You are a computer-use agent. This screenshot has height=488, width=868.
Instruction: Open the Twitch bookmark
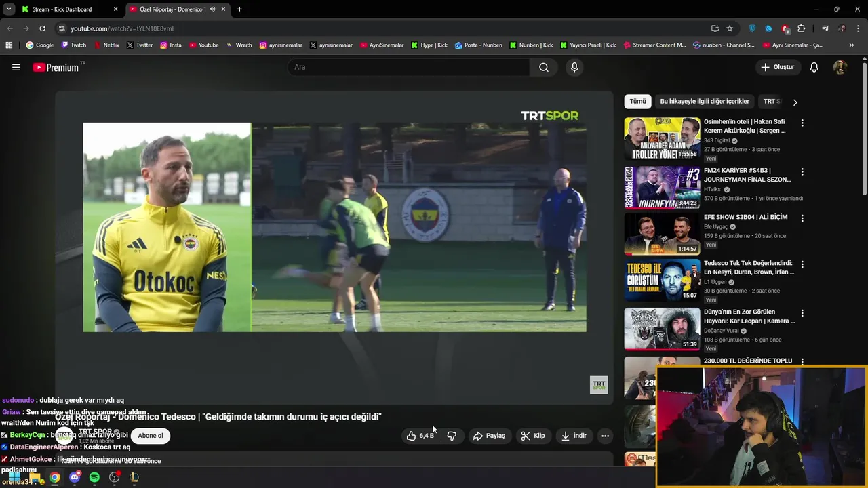click(74, 45)
